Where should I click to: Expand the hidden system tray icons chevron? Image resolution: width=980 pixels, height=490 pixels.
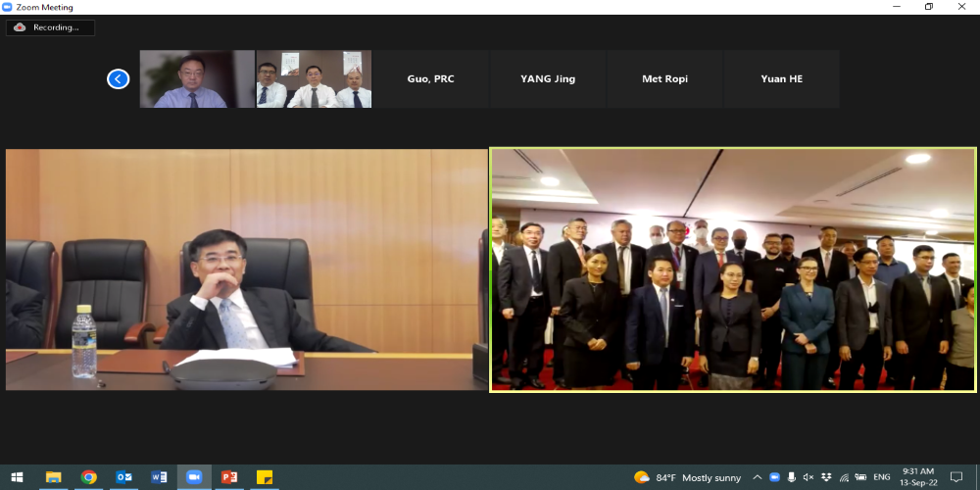click(x=757, y=477)
